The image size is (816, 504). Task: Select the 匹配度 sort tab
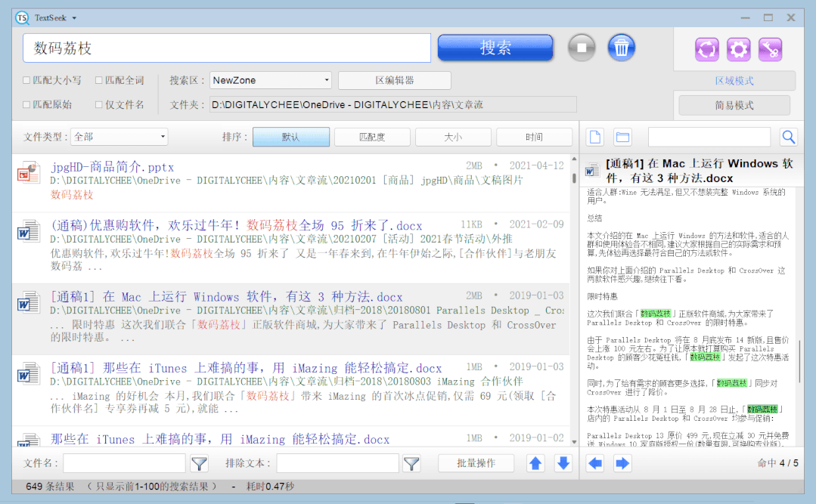372,136
